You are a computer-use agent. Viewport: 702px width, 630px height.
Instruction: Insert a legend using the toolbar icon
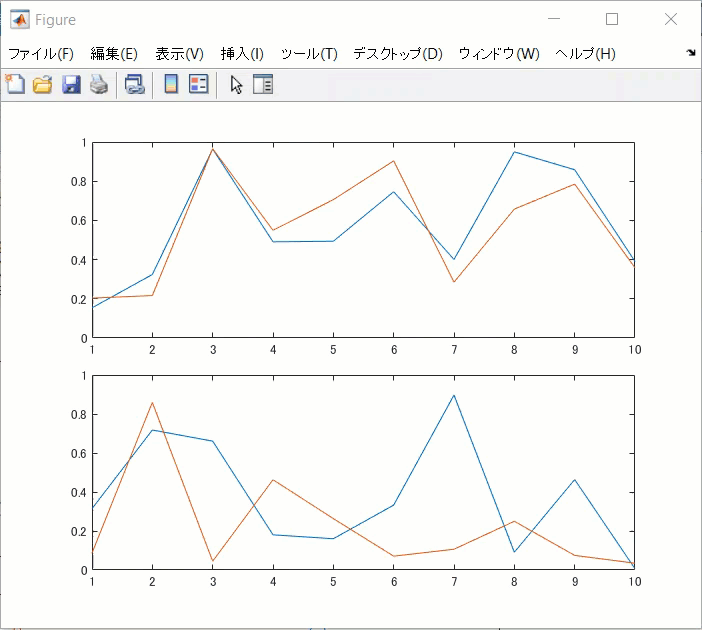[x=198, y=85]
